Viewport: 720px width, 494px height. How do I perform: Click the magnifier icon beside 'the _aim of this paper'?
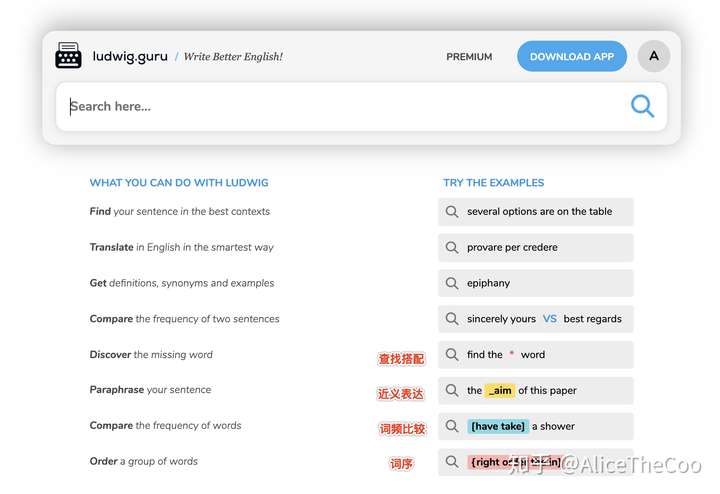click(x=452, y=390)
